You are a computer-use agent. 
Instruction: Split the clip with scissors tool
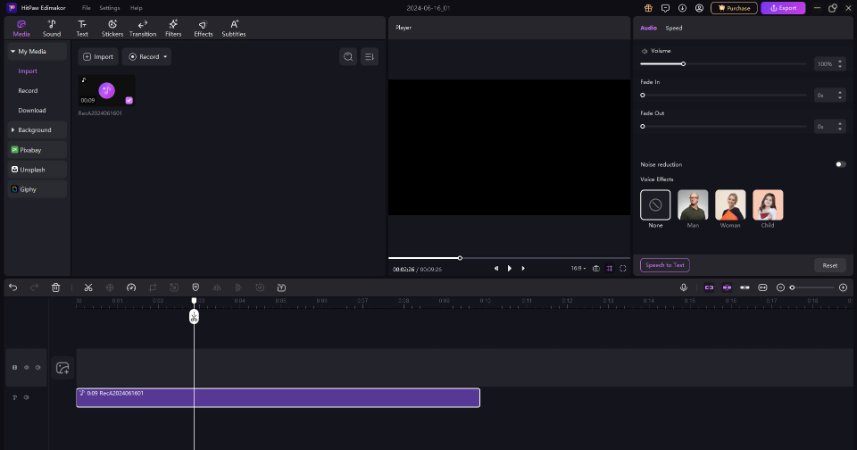pos(88,288)
